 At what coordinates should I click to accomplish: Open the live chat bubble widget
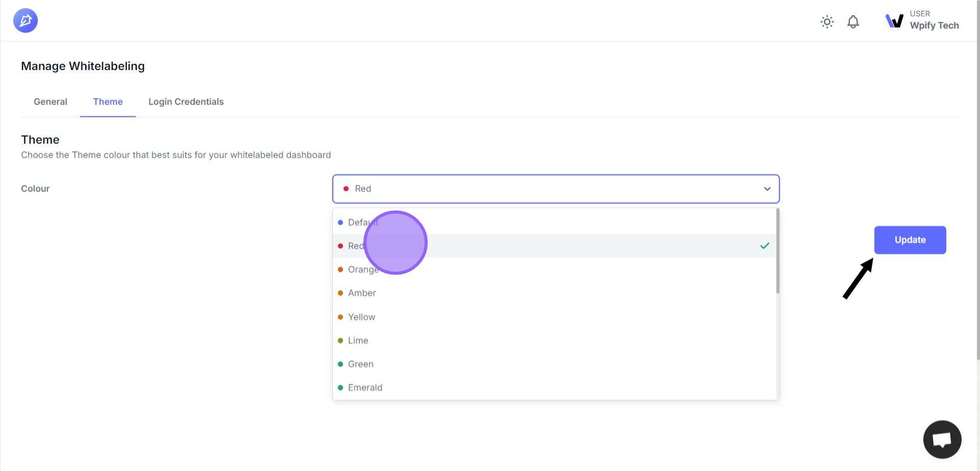click(x=942, y=439)
